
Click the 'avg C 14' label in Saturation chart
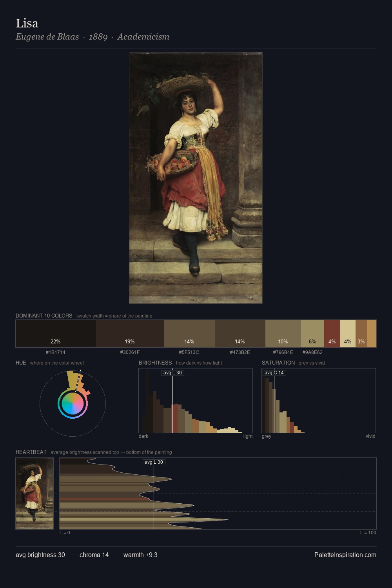(x=274, y=373)
